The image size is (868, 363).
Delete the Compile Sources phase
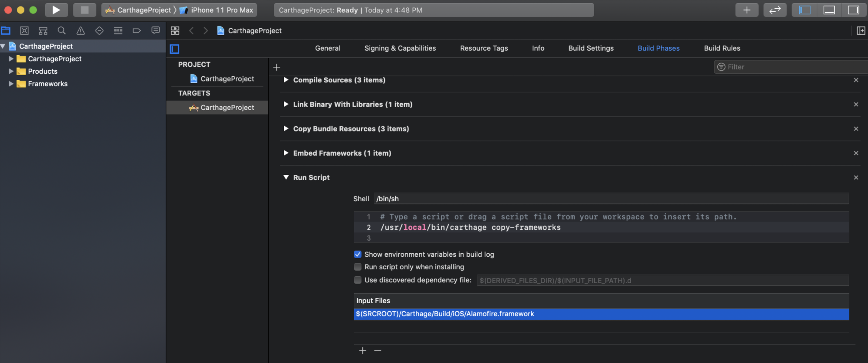coord(856,80)
